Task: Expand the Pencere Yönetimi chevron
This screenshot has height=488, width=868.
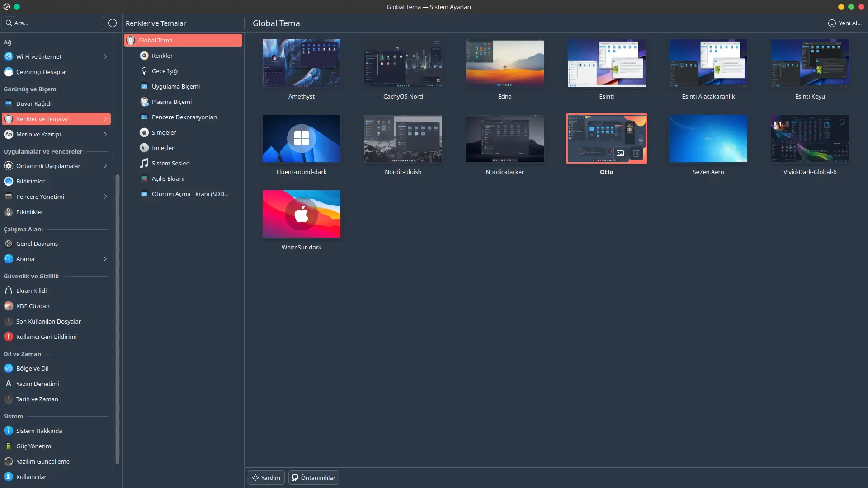Action: [105, 197]
